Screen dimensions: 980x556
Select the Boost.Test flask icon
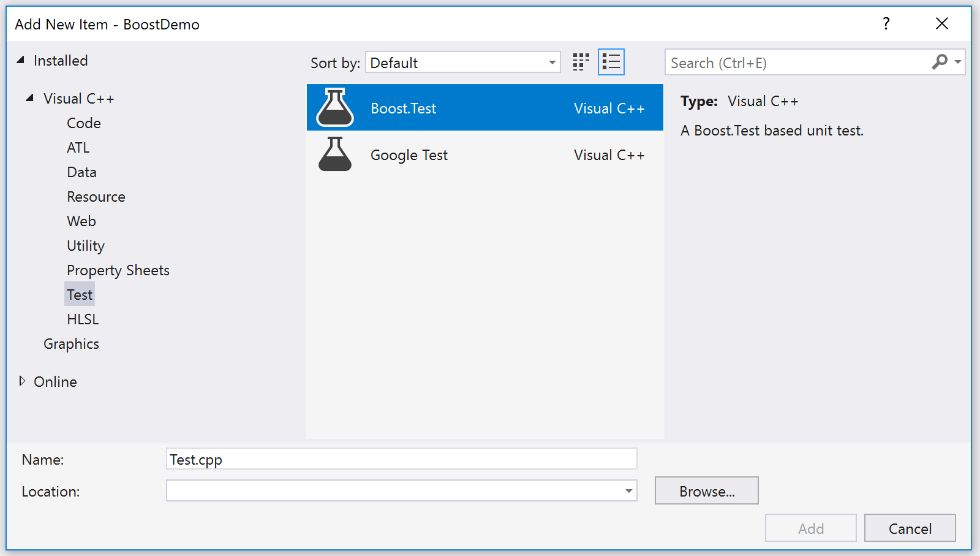tap(334, 107)
